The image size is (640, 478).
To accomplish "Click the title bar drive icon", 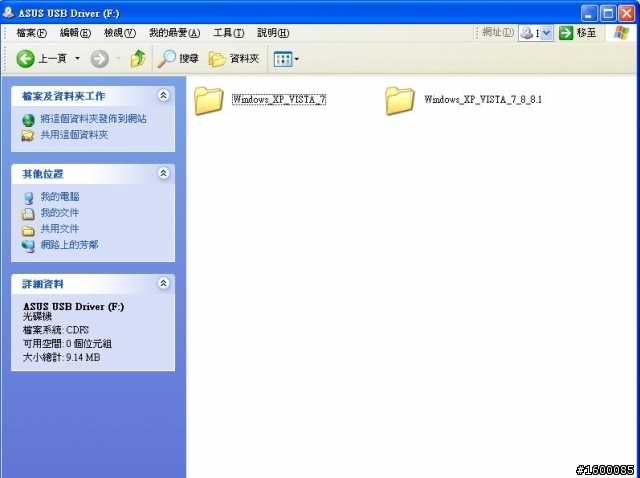I will point(8,13).
